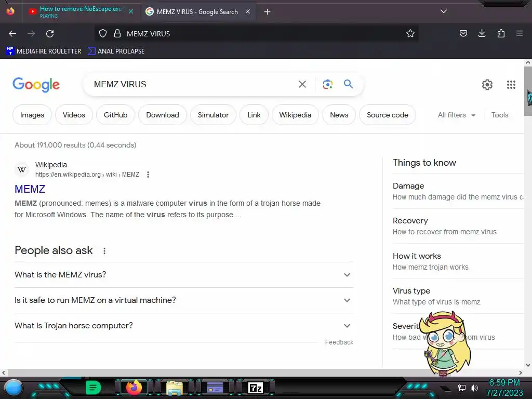The height and width of the screenshot is (399, 532).
Task: Select the Wikipedia filter chip
Action: [295, 115]
